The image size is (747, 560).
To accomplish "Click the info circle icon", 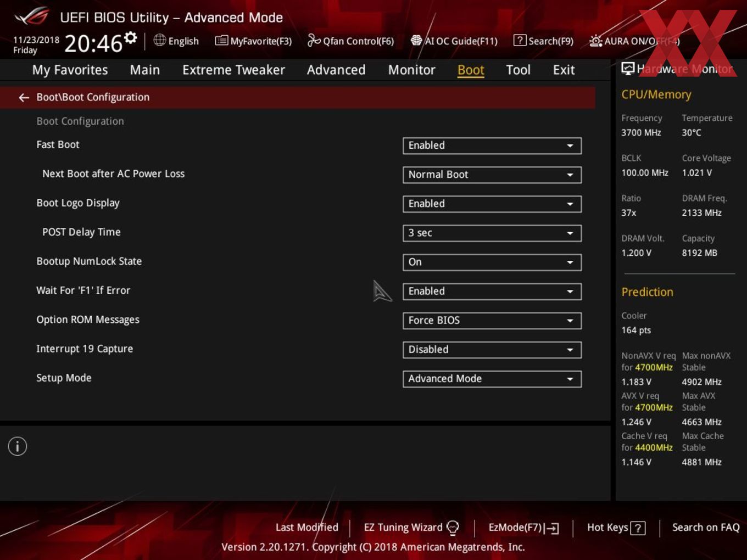I will [18, 446].
